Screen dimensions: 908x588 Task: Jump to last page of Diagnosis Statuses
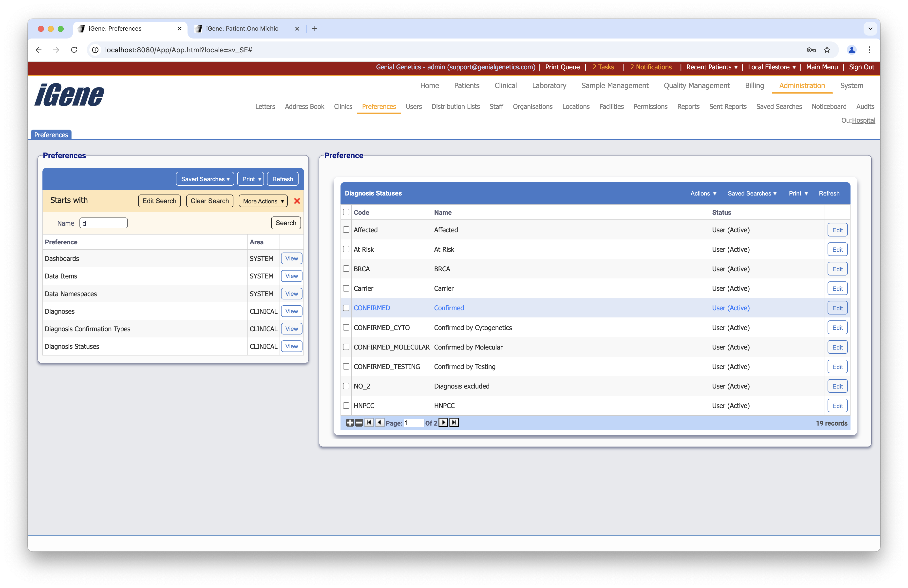[454, 422]
